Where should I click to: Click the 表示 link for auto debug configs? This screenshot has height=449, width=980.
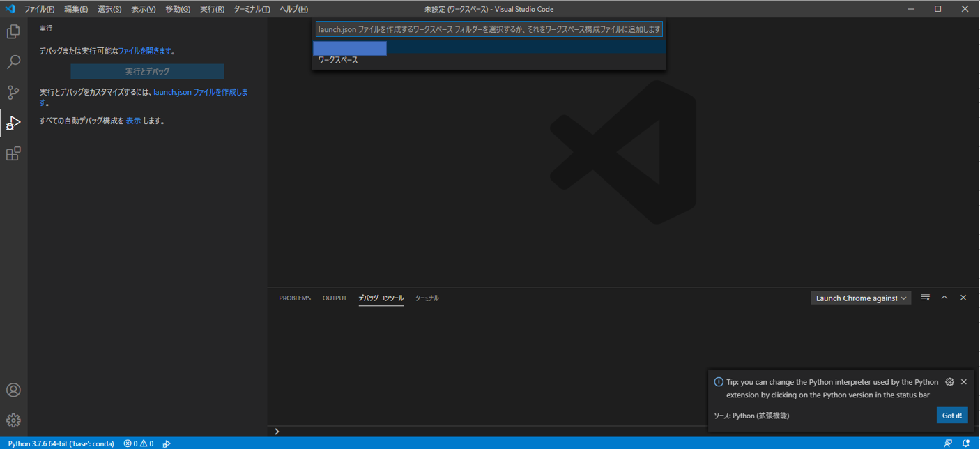133,121
